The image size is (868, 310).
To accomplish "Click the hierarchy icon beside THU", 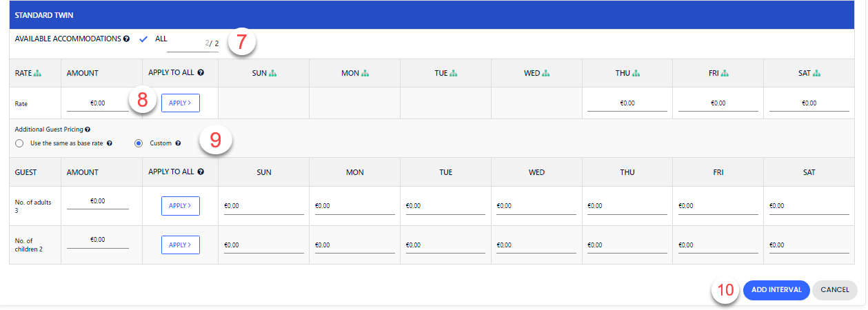I will click(636, 72).
